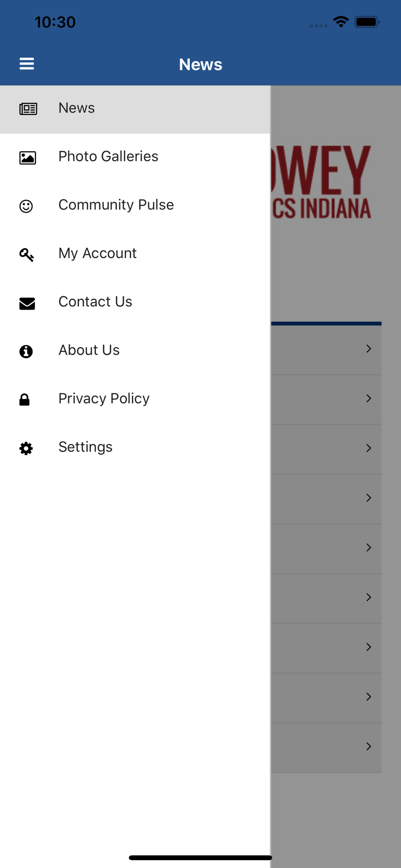The width and height of the screenshot is (401, 868).
Task: Click the envelope Contact Us icon
Action: [27, 303]
